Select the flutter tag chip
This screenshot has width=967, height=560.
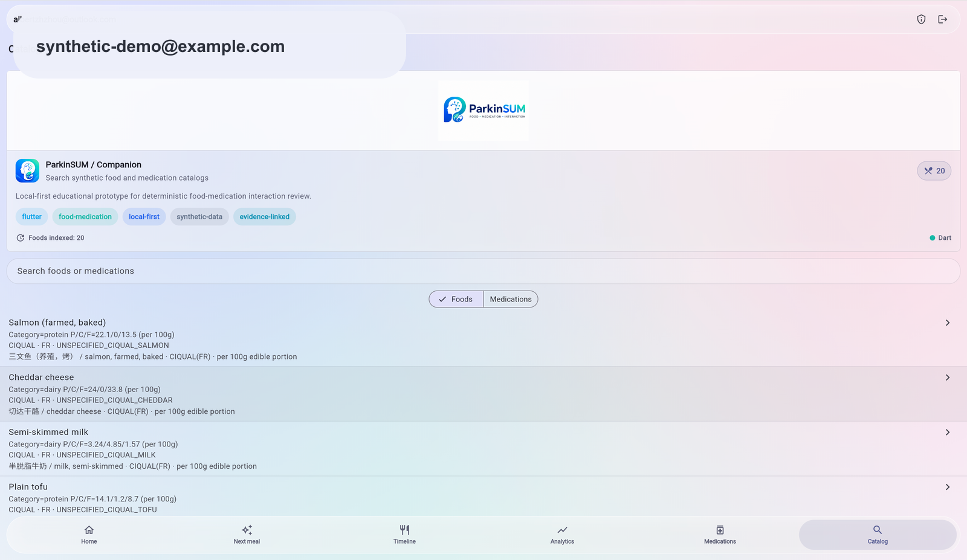tap(32, 217)
